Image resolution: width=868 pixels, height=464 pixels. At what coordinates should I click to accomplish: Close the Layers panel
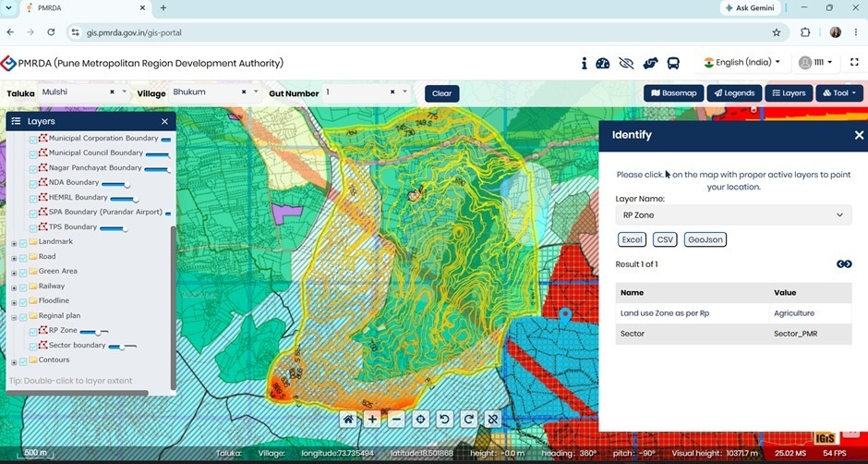coord(164,121)
